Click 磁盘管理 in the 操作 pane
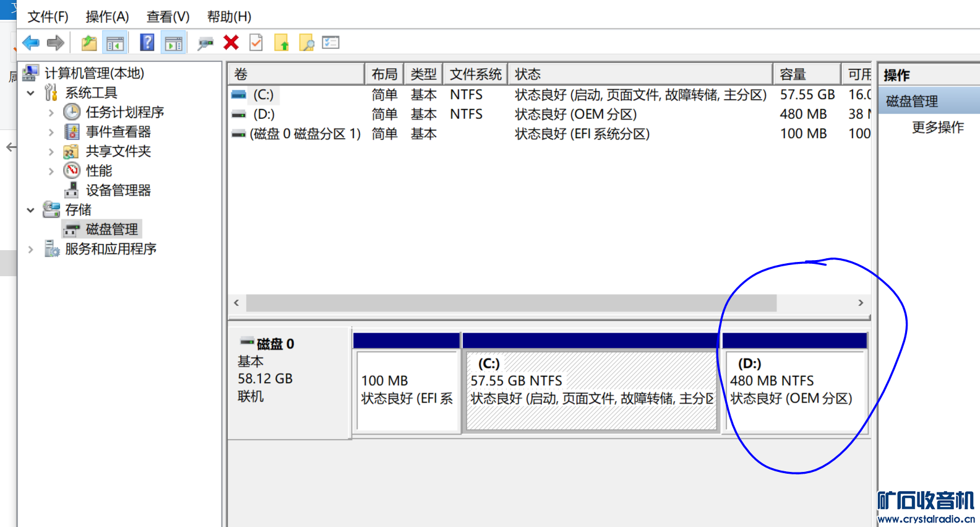This screenshot has height=527, width=980. [912, 101]
